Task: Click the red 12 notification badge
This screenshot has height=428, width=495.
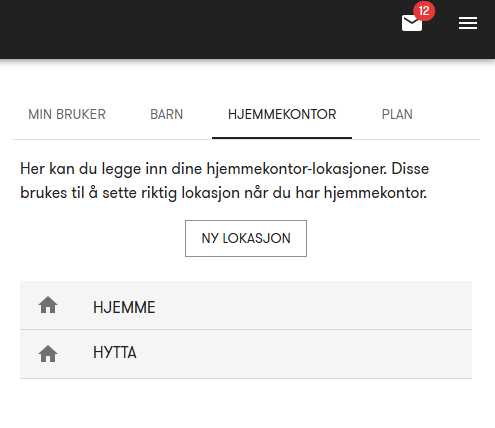Action: [x=424, y=11]
